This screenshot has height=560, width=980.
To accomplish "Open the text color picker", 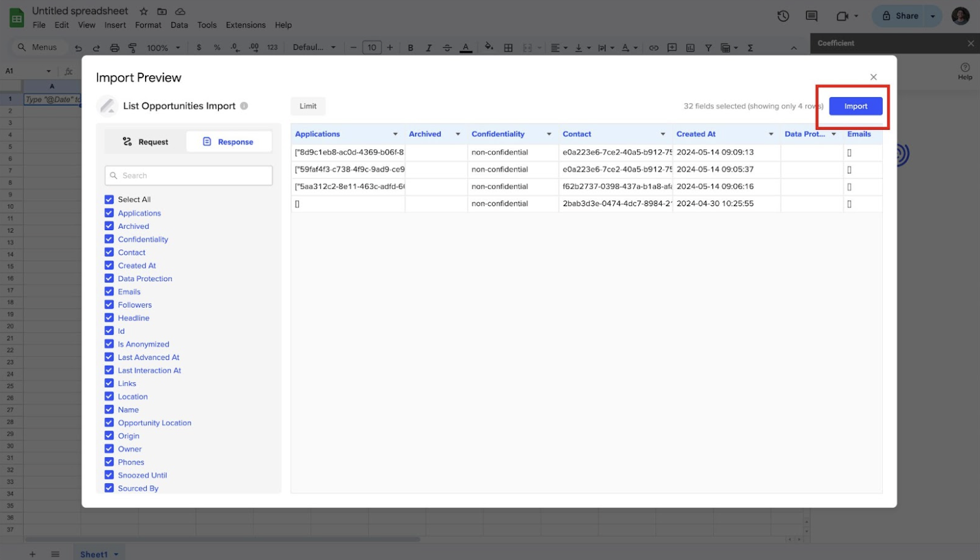I will click(466, 48).
